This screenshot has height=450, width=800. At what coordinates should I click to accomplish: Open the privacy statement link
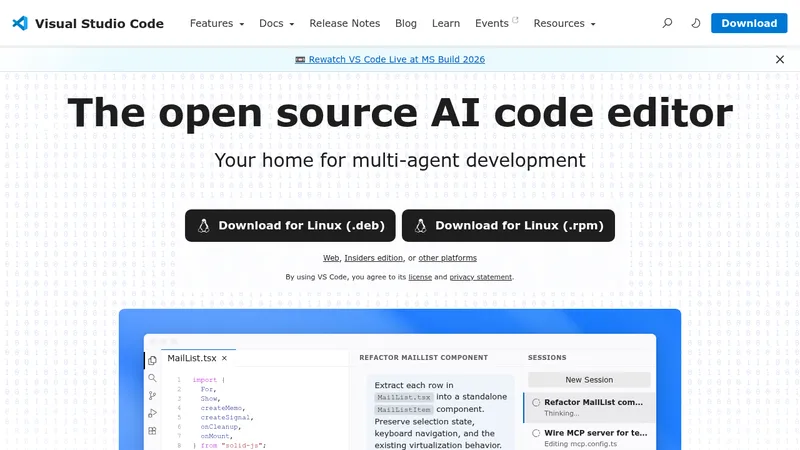(481, 277)
